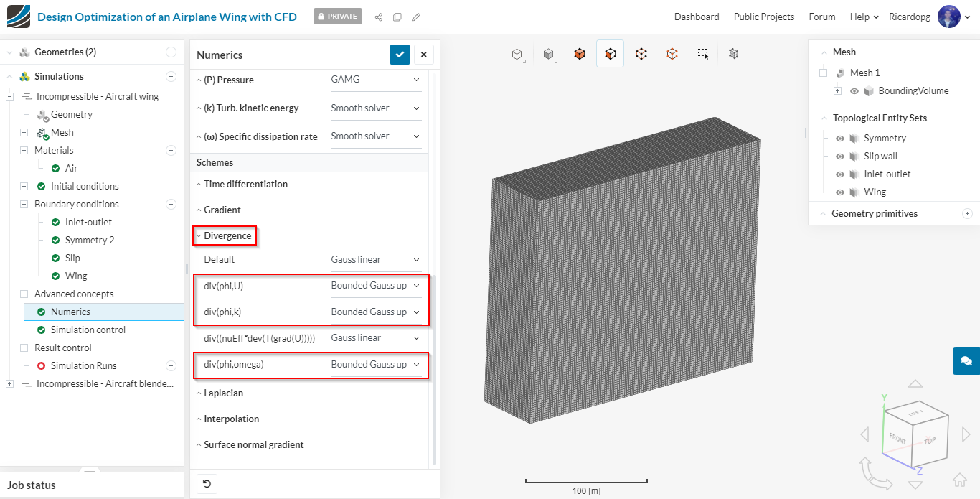Open div(phi,U) scheme dropdown
This screenshot has width=980, height=499.
click(x=376, y=285)
